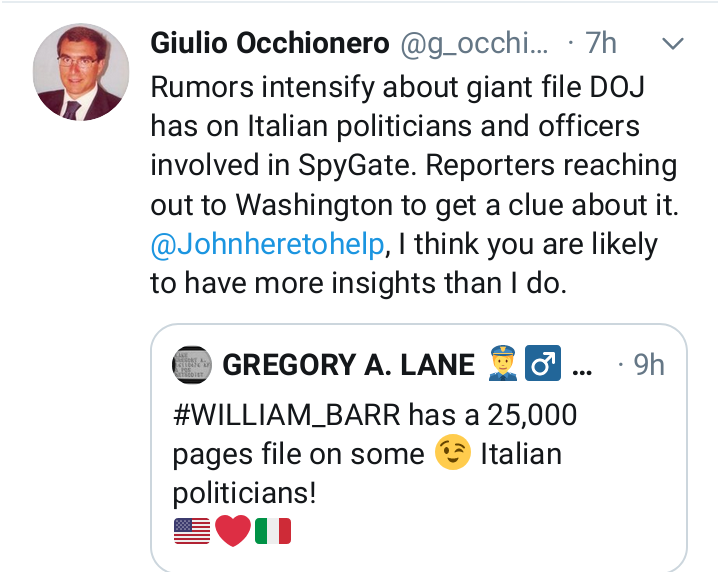Click the truncated ellipsis after Lane's name

582,367
